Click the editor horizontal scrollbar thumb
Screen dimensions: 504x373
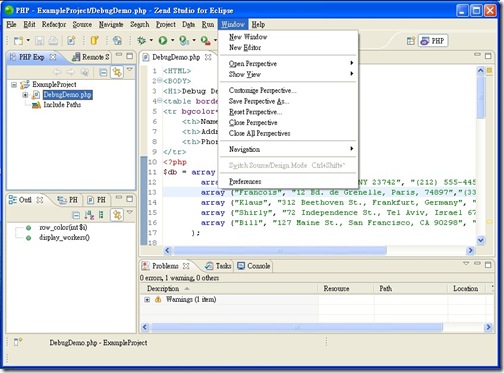coord(280,250)
